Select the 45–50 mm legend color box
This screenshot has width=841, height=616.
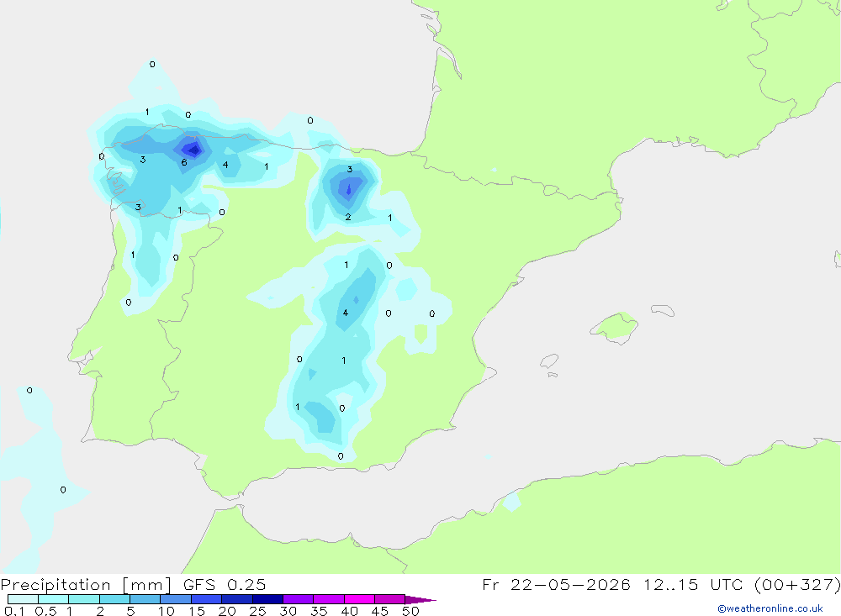389,599
